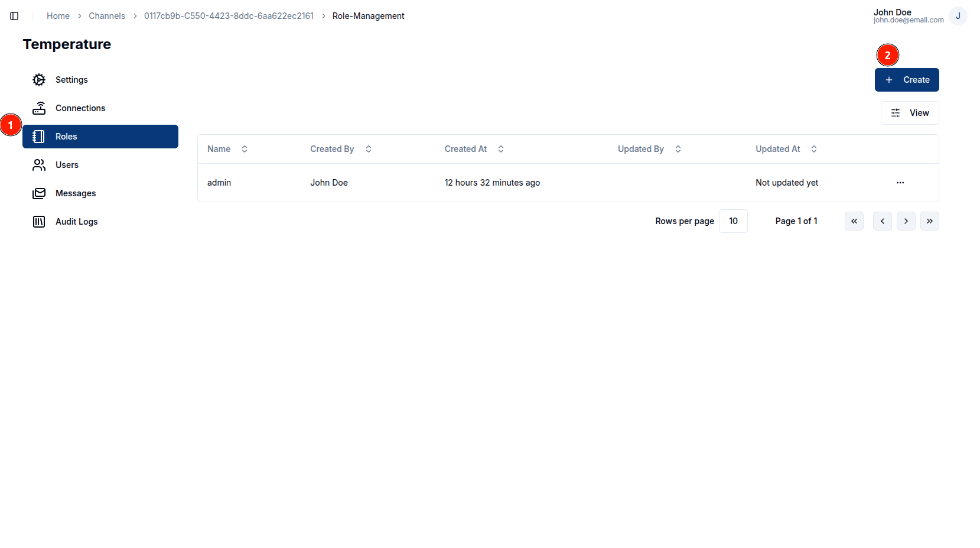Click the Temperature channel title
The width and height of the screenshot is (980, 548).
coord(67,44)
